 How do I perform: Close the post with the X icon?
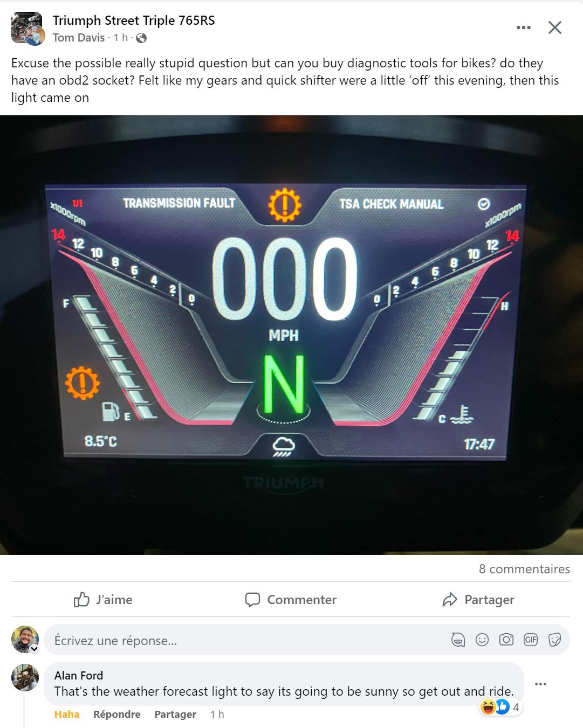(x=555, y=27)
